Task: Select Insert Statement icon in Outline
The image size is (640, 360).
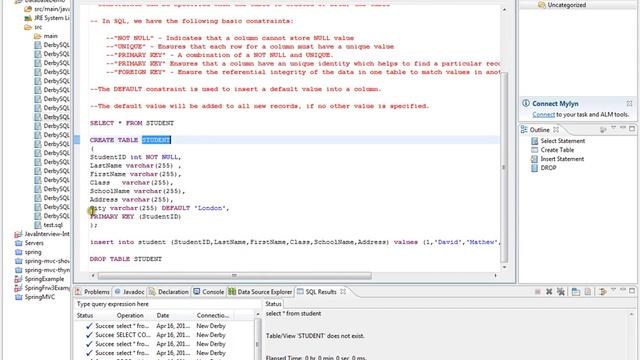Action: [x=534, y=159]
